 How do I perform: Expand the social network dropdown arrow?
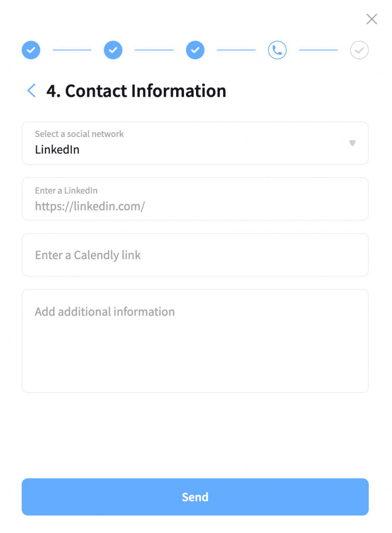352,143
